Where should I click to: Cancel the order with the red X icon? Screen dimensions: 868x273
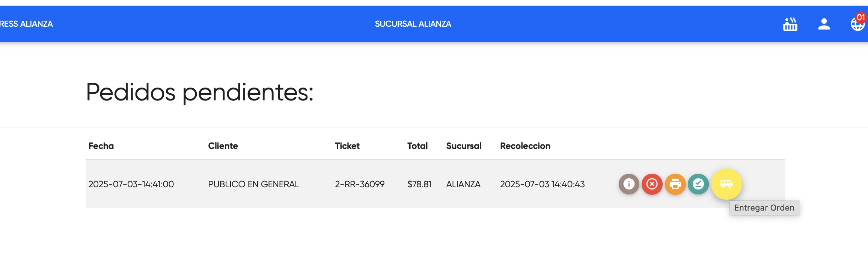click(x=652, y=184)
